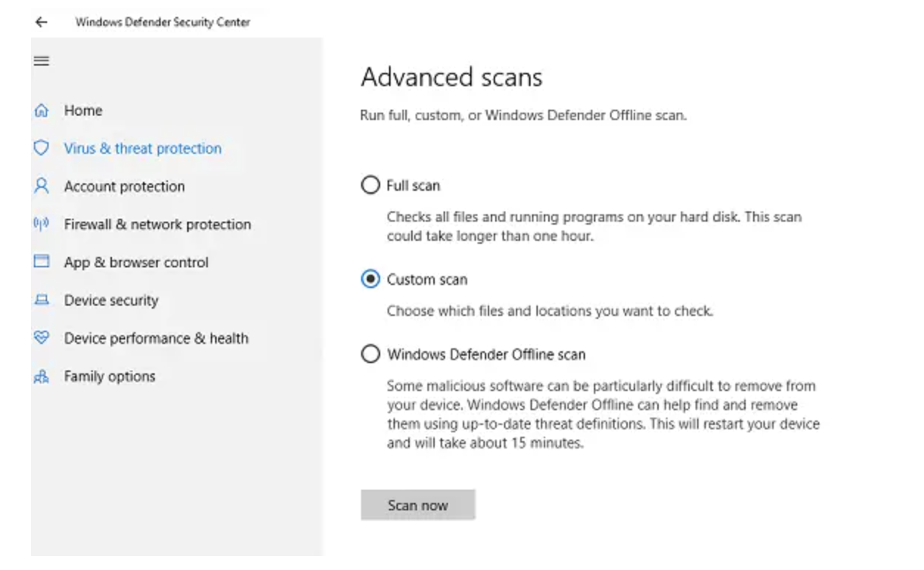Open Device performance & health section
Viewport: 924px width, 570px height.
[x=156, y=338]
